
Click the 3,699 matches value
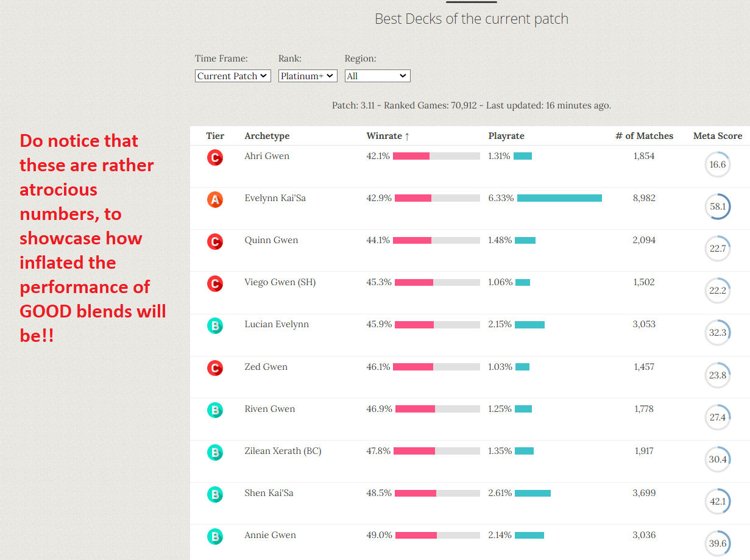(644, 493)
